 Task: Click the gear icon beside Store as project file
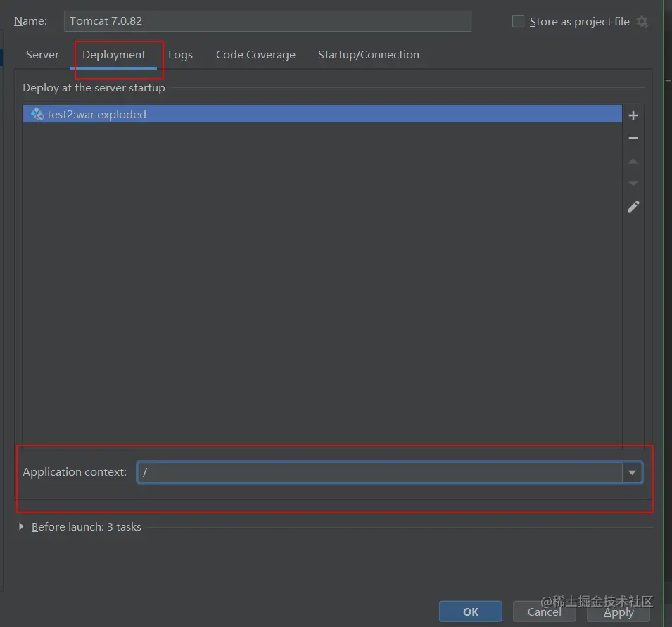coord(642,21)
